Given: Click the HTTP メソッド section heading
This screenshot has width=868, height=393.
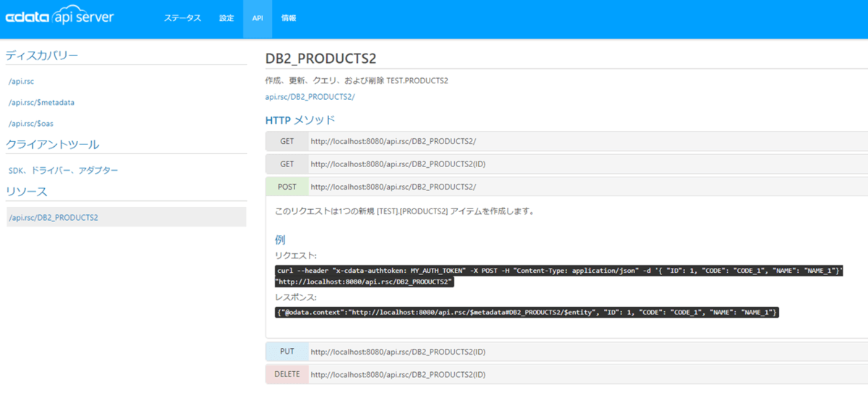Looking at the screenshot, I should [300, 119].
